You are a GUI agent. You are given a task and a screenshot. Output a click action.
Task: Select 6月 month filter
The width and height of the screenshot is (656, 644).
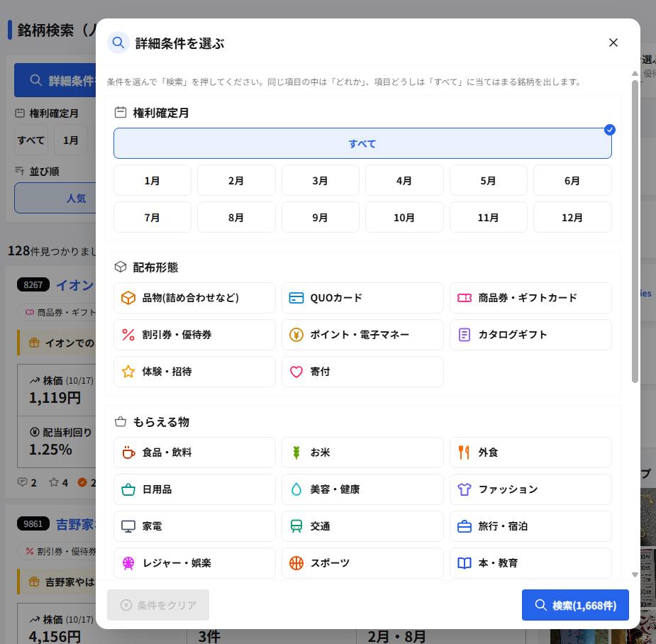[x=572, y=180]
